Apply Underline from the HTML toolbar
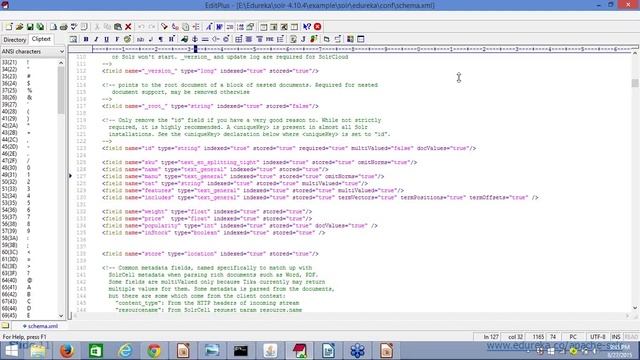Image resolution: width=640 pixels, height=360 pixels. click(x=107, y=39)
